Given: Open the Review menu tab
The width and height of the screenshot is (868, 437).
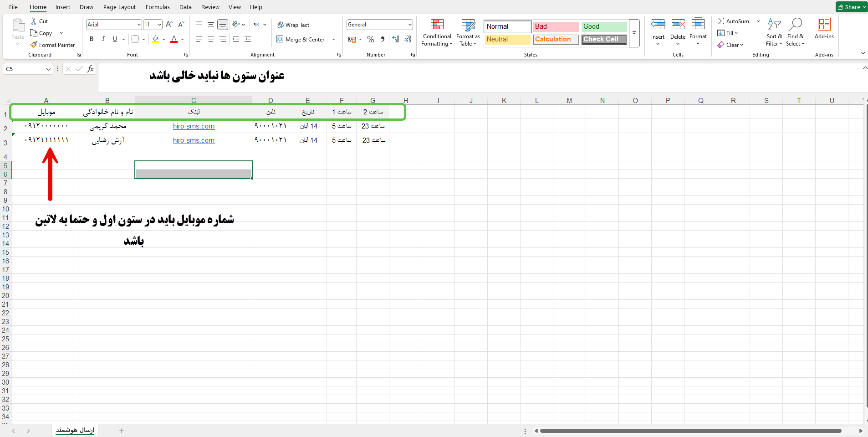Looking at the screenshot, I should click(210, 7).
